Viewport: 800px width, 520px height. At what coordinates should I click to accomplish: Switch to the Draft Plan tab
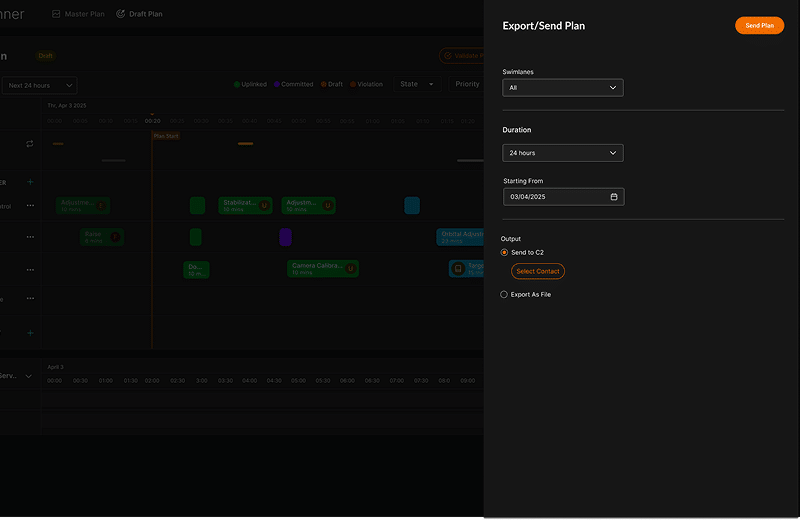coord(139,14)
